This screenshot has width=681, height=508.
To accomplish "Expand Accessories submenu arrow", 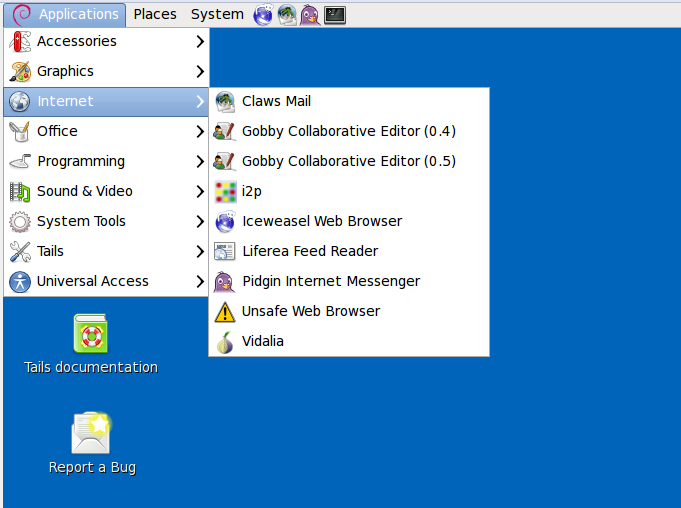I will point(200,41).
